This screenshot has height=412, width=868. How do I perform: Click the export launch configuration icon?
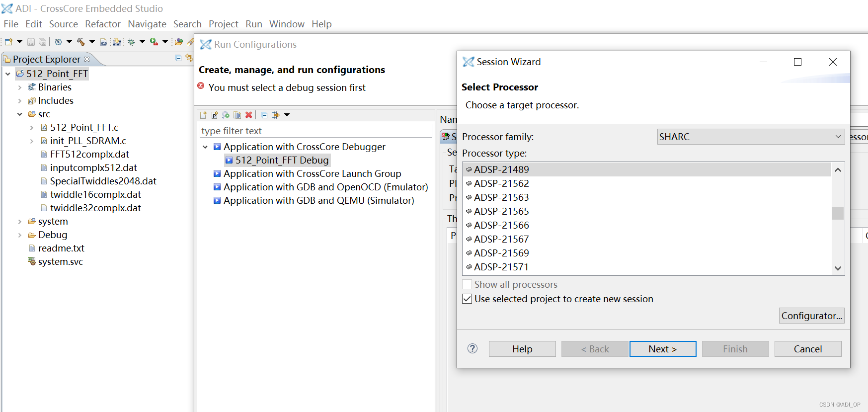point(226,115)
